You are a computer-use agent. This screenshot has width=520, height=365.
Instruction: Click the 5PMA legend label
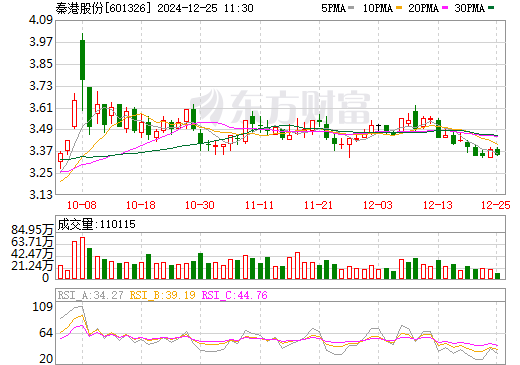pos(333,8)
